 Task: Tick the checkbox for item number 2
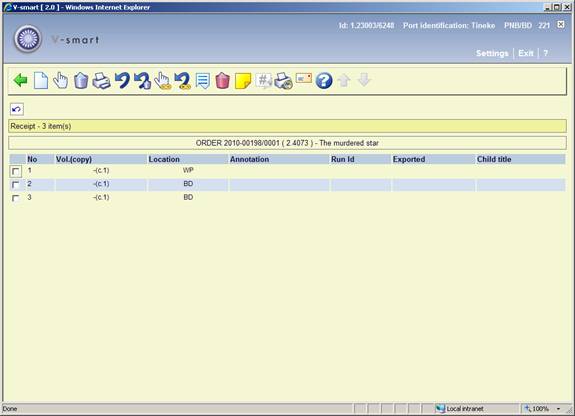click(16, 185)
